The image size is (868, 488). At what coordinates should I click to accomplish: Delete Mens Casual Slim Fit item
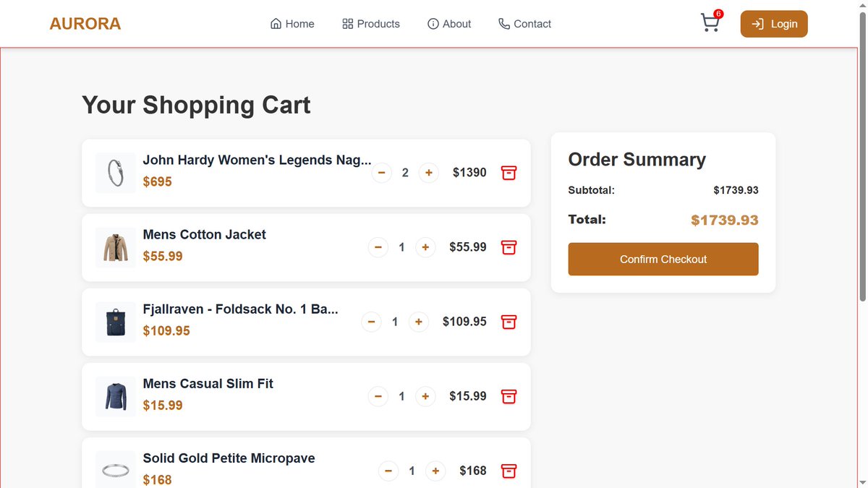tap(509, 396)
